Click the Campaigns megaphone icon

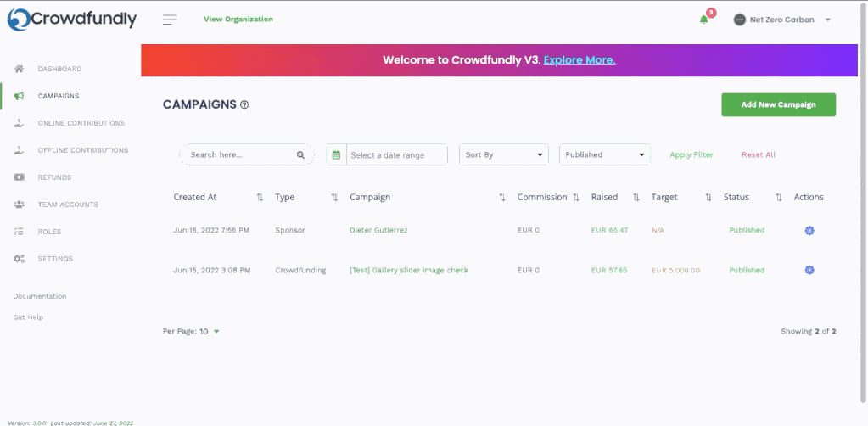coord(19,96)
